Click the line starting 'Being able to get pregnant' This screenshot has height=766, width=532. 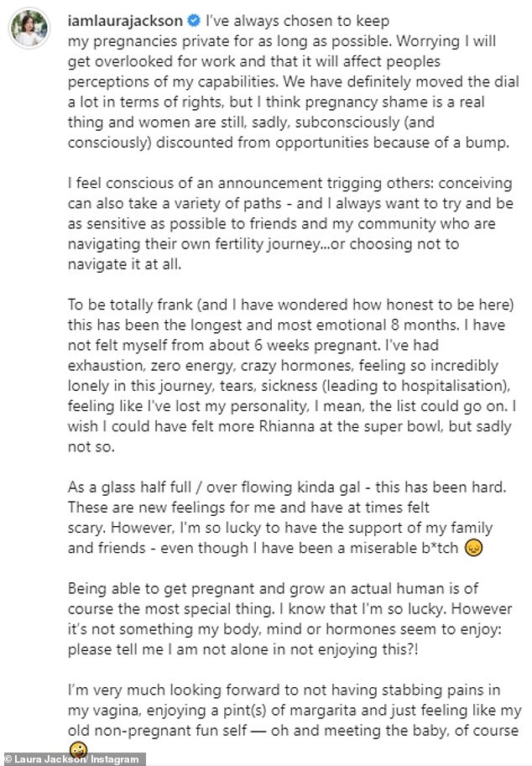coord(273,588)
